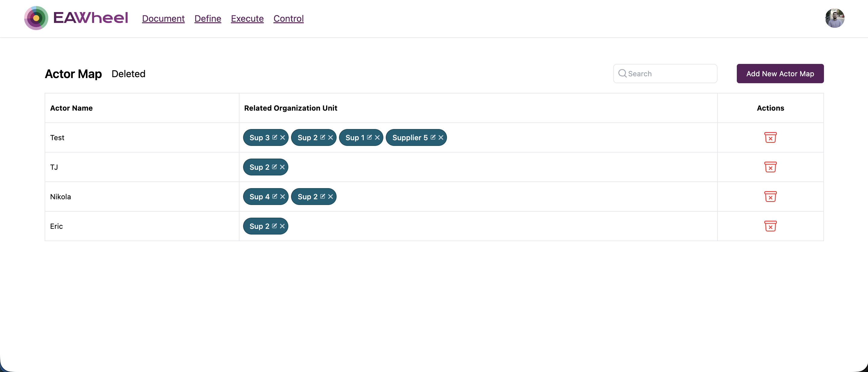Delete the Nikola actor via trash icon
868x372 pixels.
(x=771, y=197)
